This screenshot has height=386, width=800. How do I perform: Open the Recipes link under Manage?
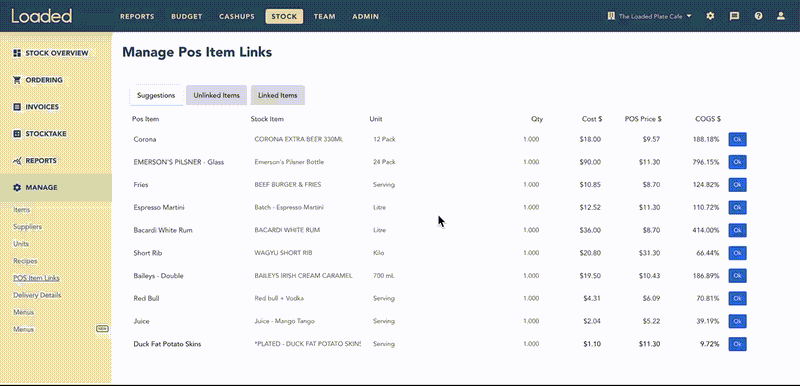pyautogui.click(x=25, y=261)
